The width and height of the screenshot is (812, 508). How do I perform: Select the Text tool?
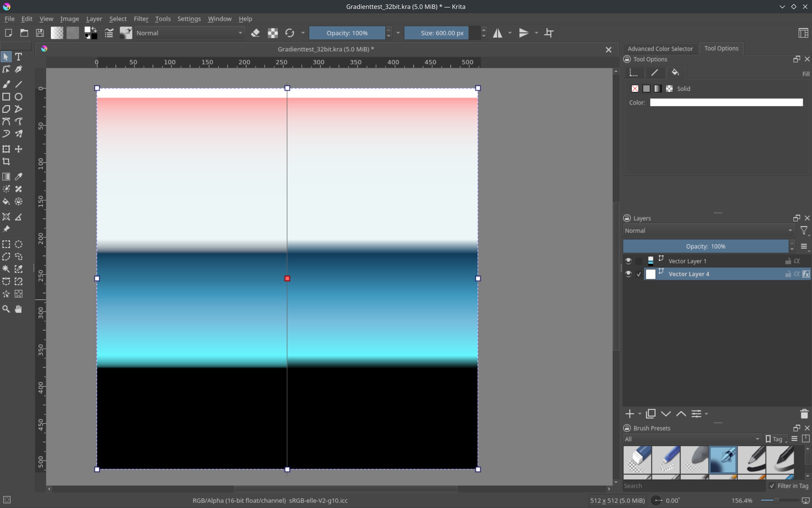click(x=18, y=57)
